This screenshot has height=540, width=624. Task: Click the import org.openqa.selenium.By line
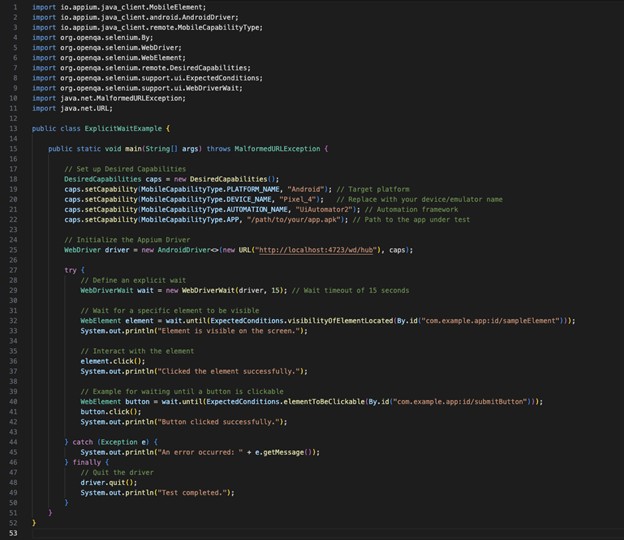[92, 37]
